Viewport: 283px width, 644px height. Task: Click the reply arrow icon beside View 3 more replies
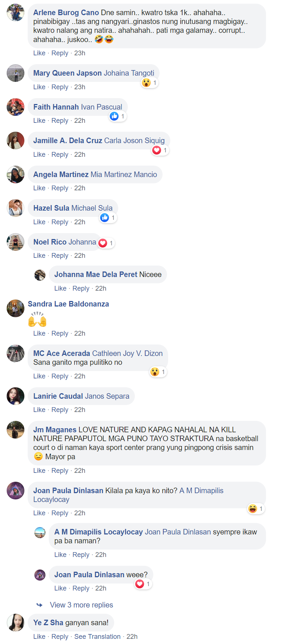[x=40, y=605]
